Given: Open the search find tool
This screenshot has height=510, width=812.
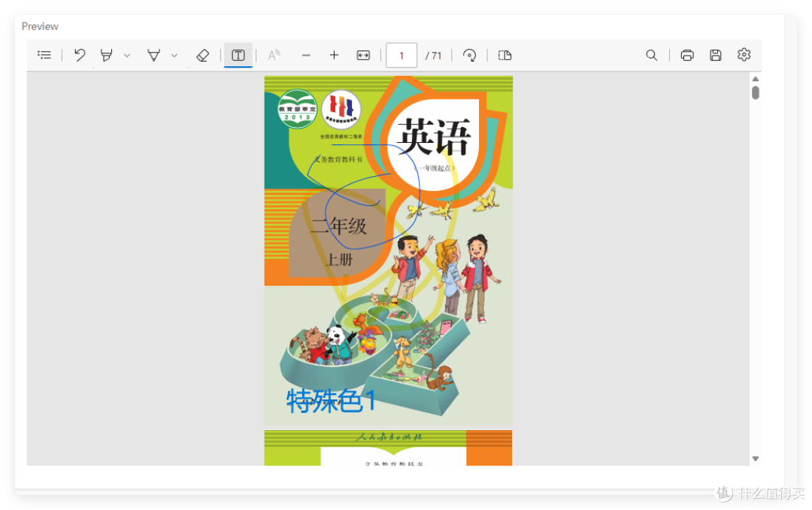Looking at the screenshot, I should pyautogui.click(x=652, y=55).
